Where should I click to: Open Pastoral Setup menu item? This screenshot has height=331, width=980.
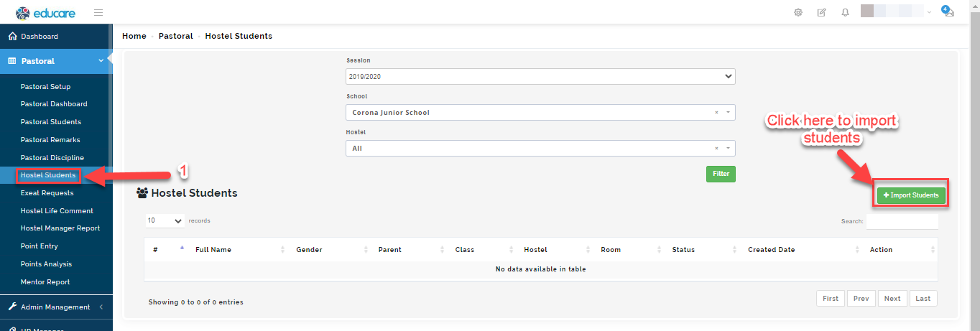[45, 86]
